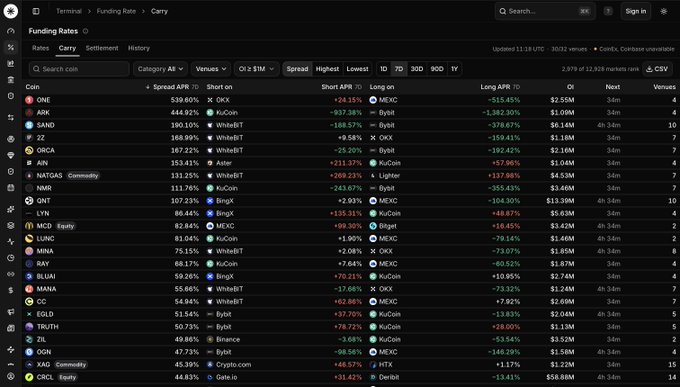
Task: Switch theme with the sun icon
Action: [x=664, y=11]
